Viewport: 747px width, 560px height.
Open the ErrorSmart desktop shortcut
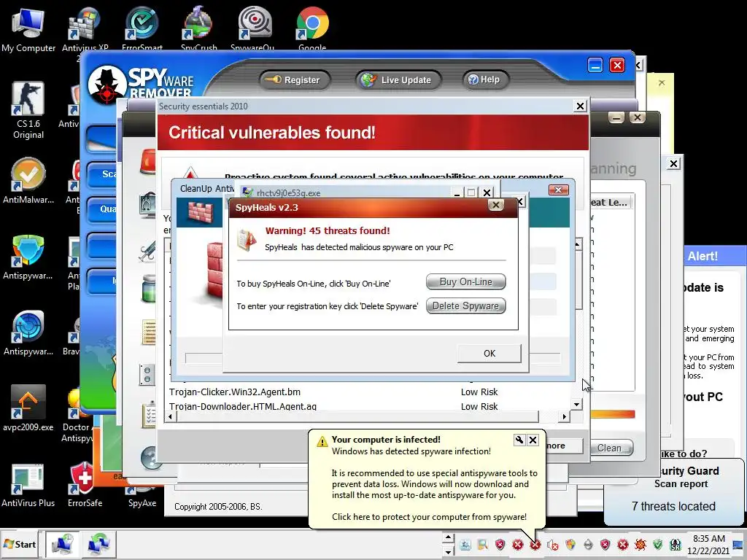point(142,28)
